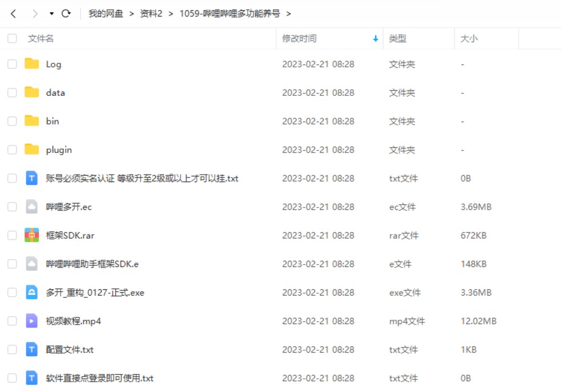The height and width of the screenshot is (392, 561).
Task: Click the gray icon of 哔哩多开.ec
Action: tap(31, 207)
